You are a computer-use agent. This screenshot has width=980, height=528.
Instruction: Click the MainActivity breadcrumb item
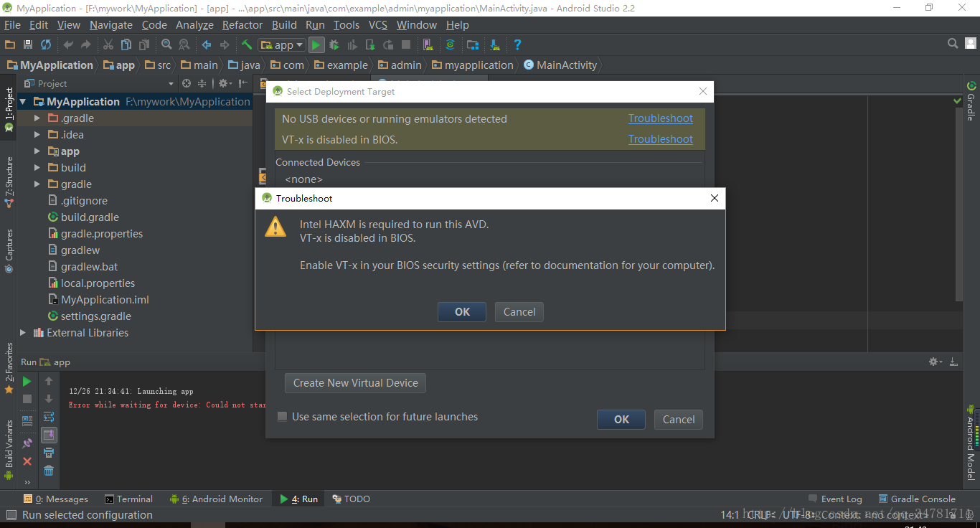point(561,65)
